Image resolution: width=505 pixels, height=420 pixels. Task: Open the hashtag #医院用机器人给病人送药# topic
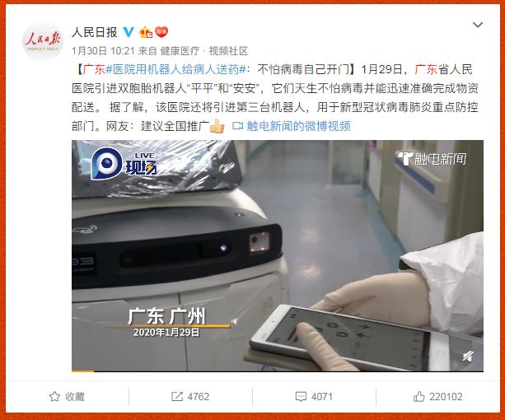tap(175, 69)
